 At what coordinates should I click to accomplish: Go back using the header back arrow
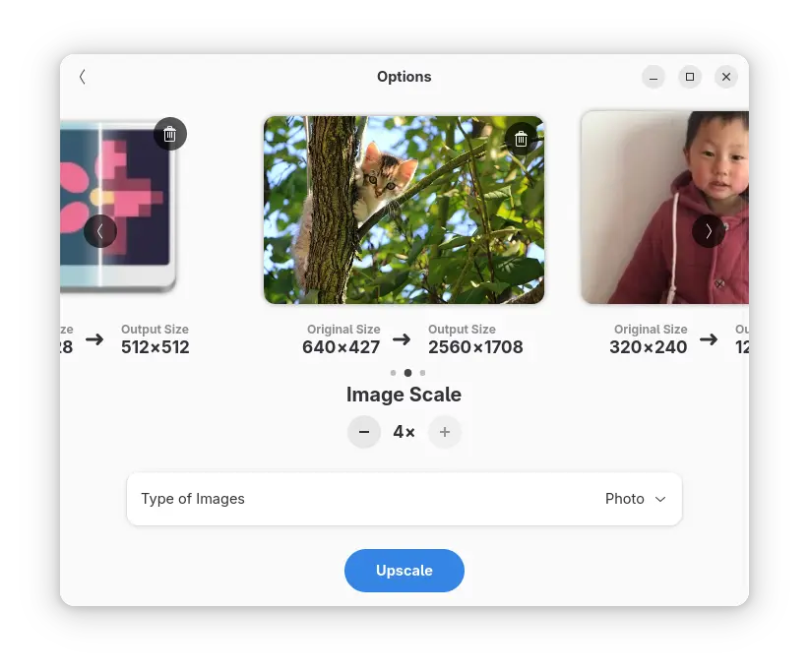pos(83,77)
